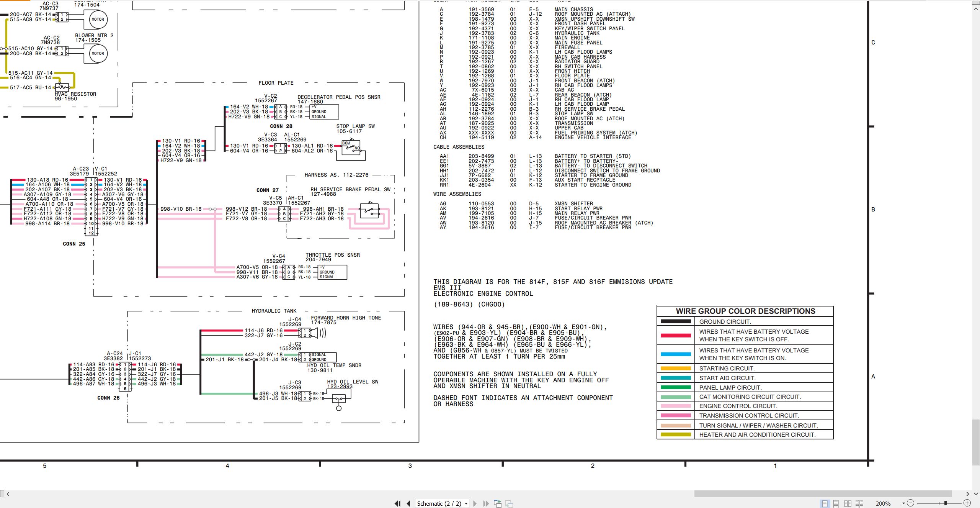Click the CONN 25 label
This screenshot has height=508, width=980.
(74, 244)
